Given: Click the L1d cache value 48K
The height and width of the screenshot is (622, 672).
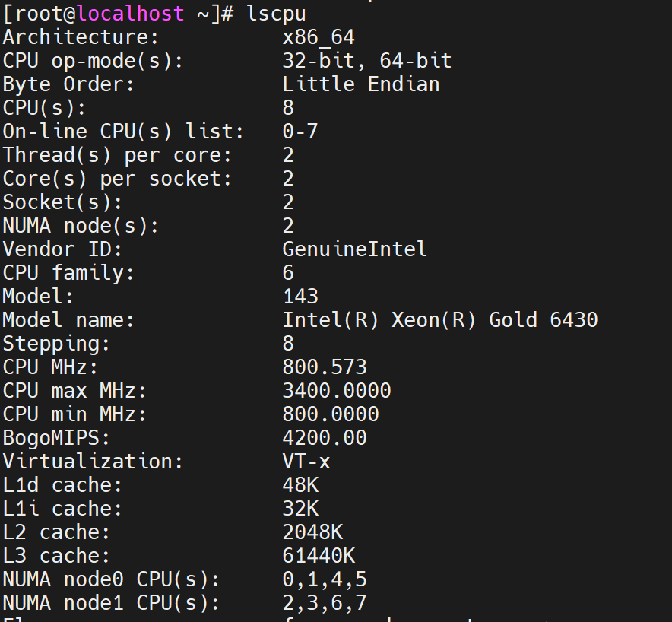Looking at the screenshot, I should tap(300, 485).
